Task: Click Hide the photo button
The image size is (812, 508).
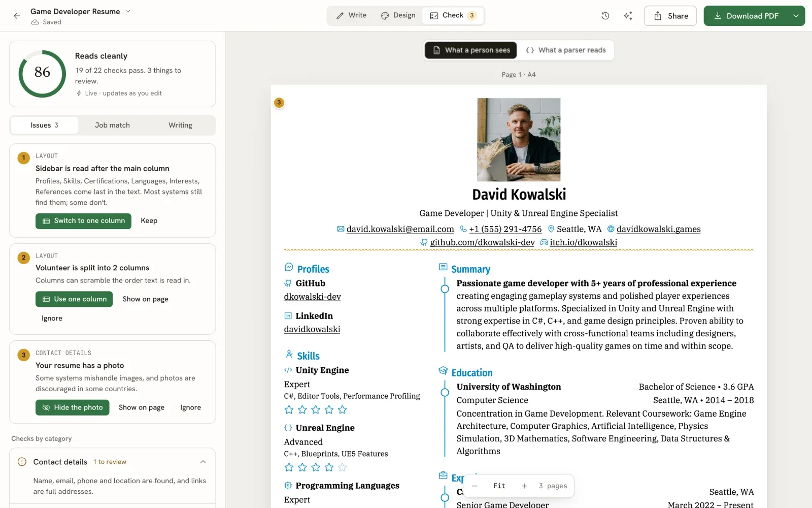Action: (73, 407)
